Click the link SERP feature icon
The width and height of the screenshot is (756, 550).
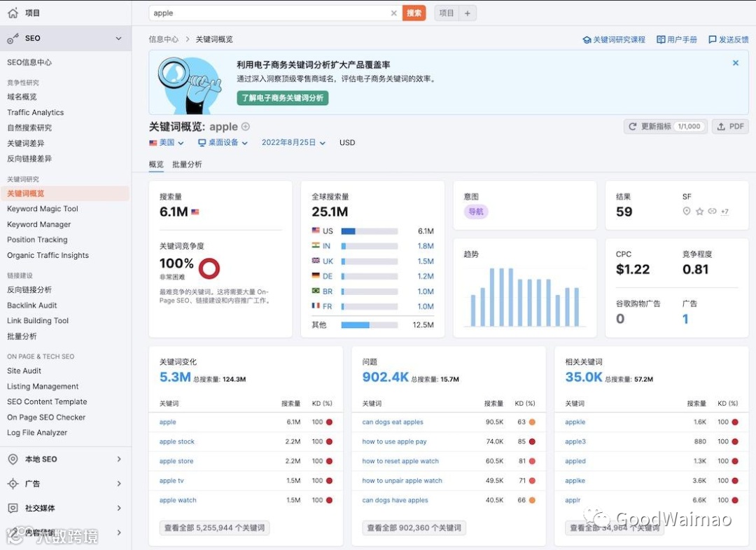coord(712,212)
